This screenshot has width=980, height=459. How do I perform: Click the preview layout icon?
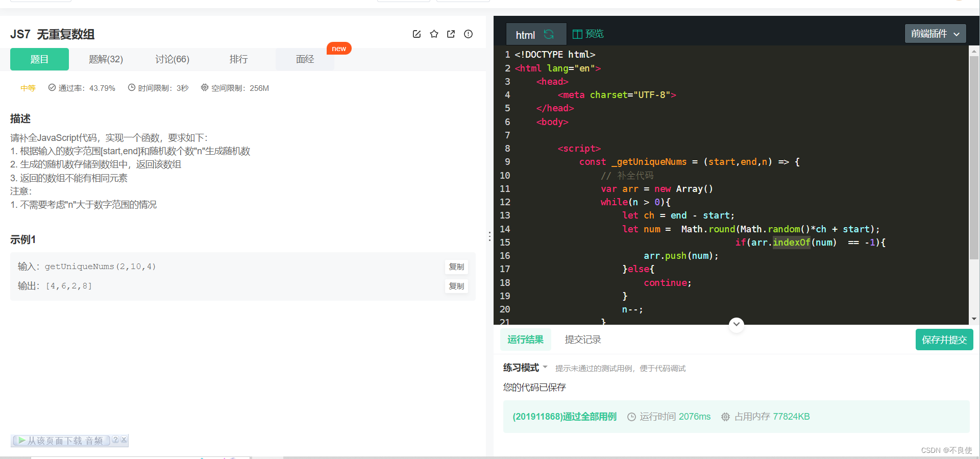tap(577, 34)
